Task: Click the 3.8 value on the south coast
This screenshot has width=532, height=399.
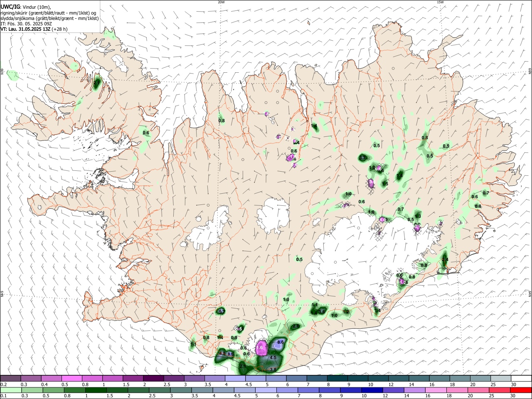Action: pos(273,369)
